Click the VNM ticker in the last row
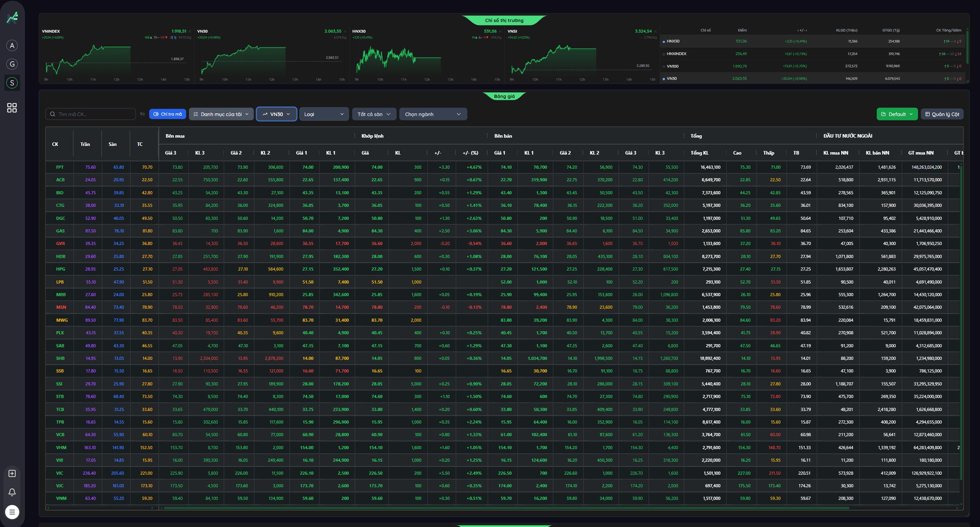This screenshot has width=980, height=527. pos(61,498)
